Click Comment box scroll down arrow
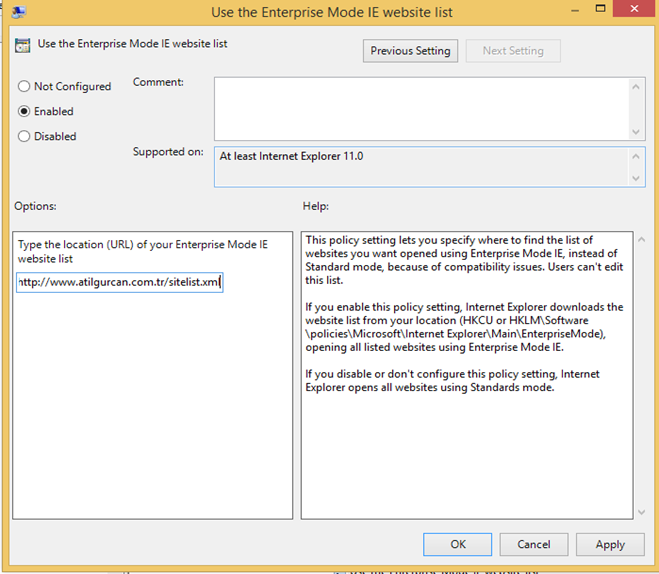 (636, 132)
